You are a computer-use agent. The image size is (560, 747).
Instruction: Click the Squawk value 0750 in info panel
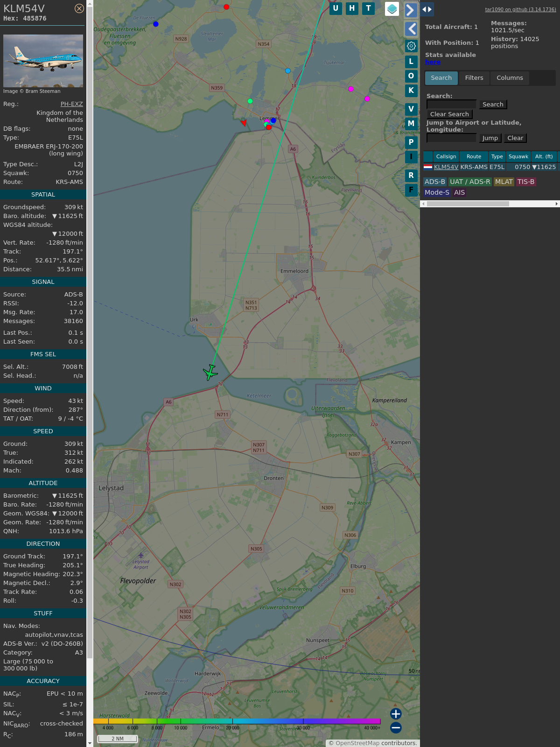(x=75, y=173)
